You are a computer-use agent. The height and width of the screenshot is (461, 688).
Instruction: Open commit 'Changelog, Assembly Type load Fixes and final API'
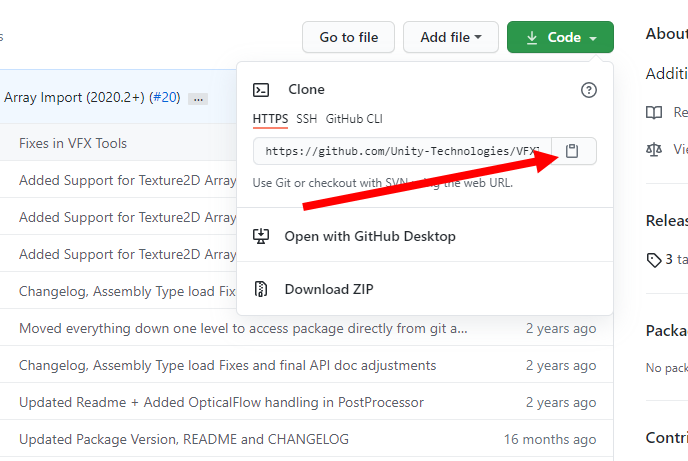click(x=227, y=365)
